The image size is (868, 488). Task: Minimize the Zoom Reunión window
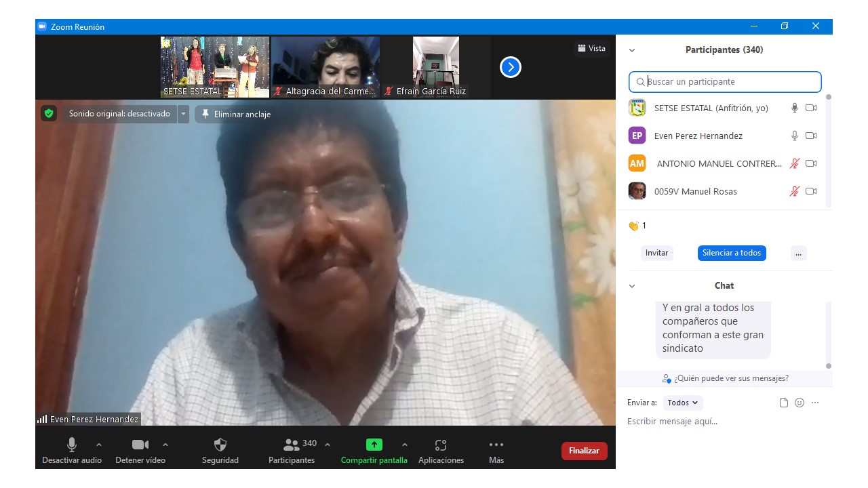tap(754, 26)
